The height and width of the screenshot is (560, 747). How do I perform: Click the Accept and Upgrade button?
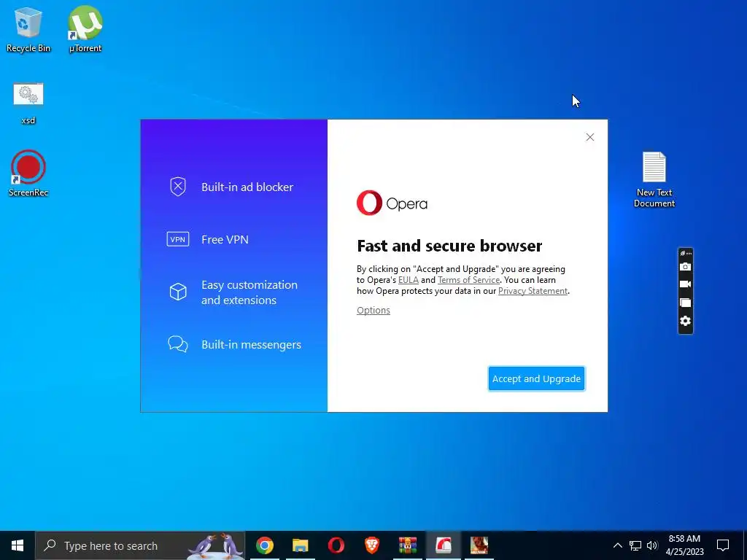point(536,378)
